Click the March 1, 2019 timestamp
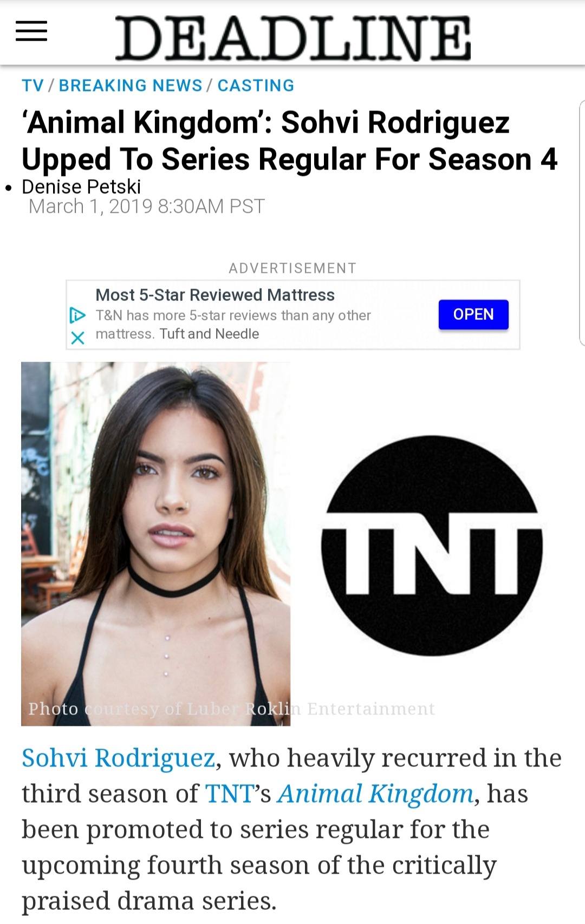The width and height of the screenshot is (585, 924). (146, 206)
